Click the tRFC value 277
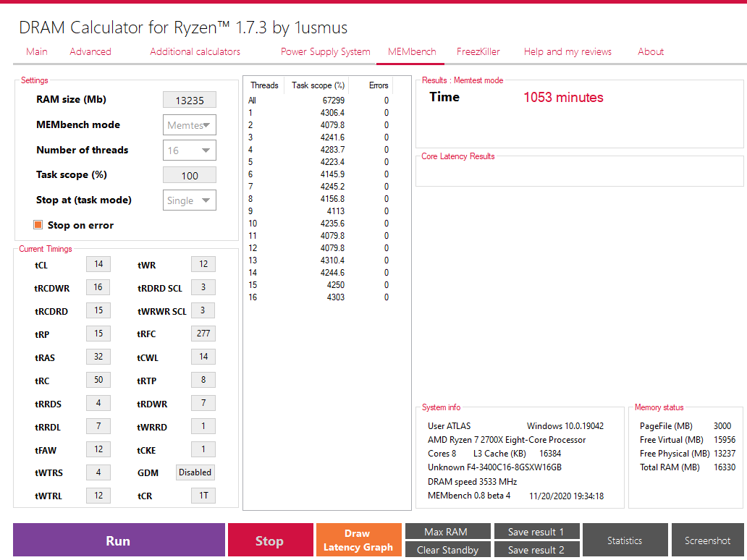This screenshot has height=560, width=747. coord(203,334)
